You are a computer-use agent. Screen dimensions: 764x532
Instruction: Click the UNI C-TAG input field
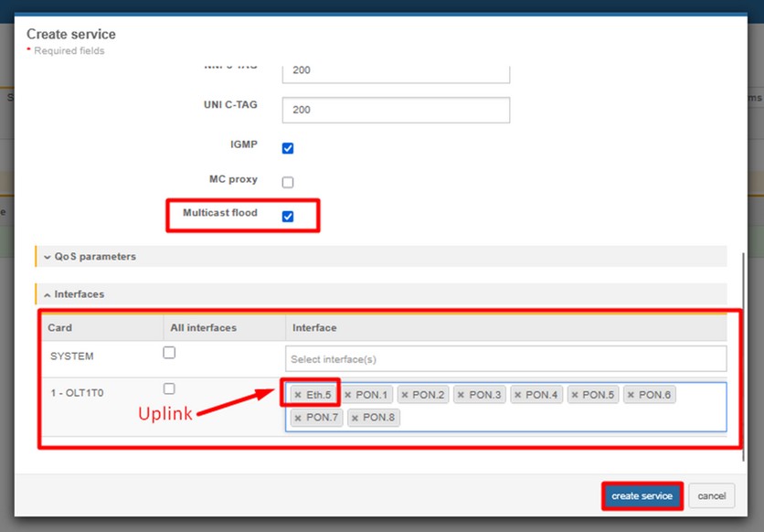point(395,110)
